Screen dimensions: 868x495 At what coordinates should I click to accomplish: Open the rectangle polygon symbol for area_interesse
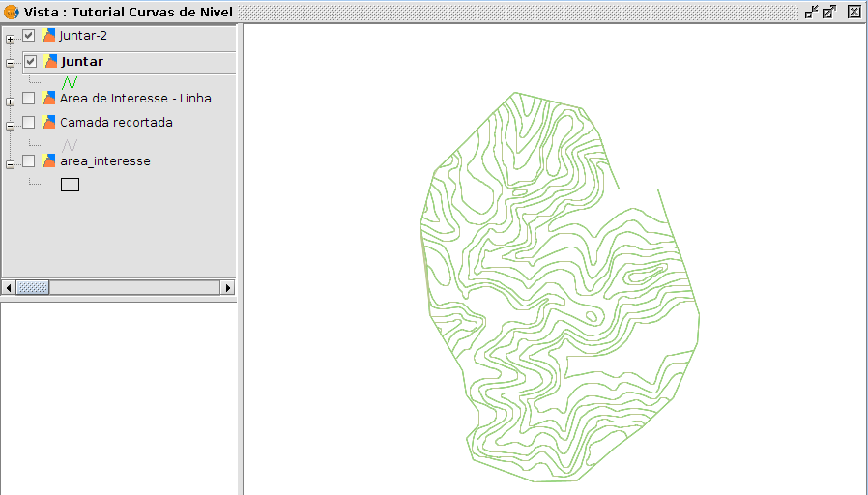tap(70, 184)
